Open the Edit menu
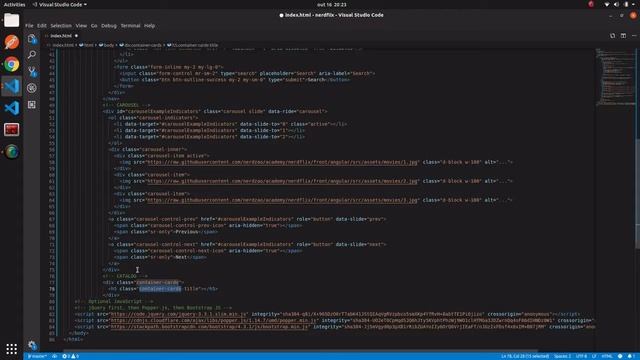This screenshot has width=640, height=360. click(42, 25)
